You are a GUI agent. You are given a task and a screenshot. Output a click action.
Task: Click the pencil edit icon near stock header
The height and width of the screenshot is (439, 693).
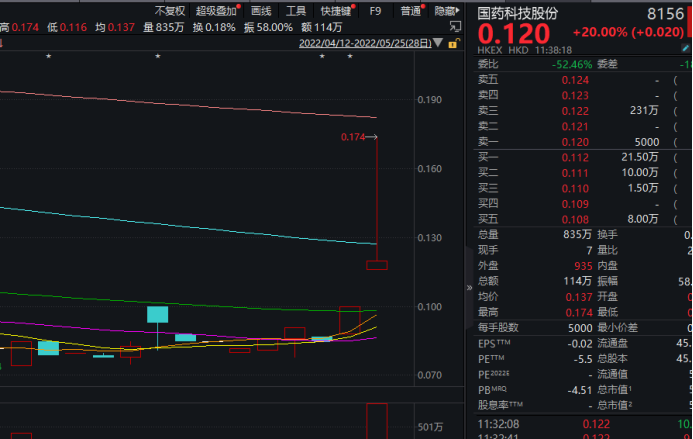[685, 48]
